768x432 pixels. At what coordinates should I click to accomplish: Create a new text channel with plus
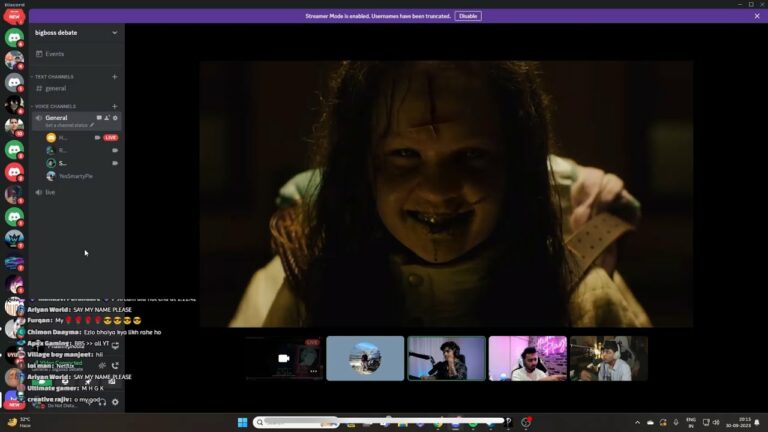pos(114,77)
